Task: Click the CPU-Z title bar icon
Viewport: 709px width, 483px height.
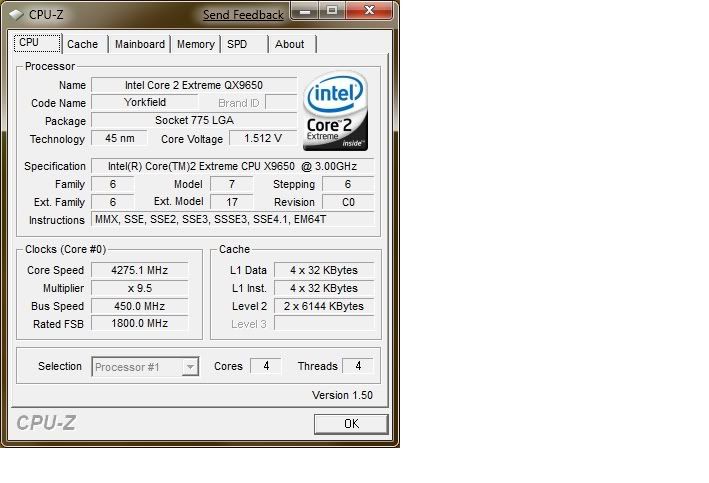Action: (16, 15)
